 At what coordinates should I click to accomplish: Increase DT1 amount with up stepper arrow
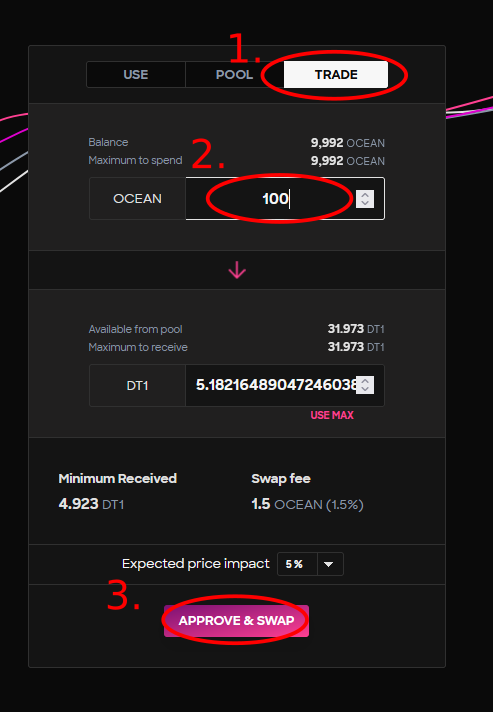(365, 381)
